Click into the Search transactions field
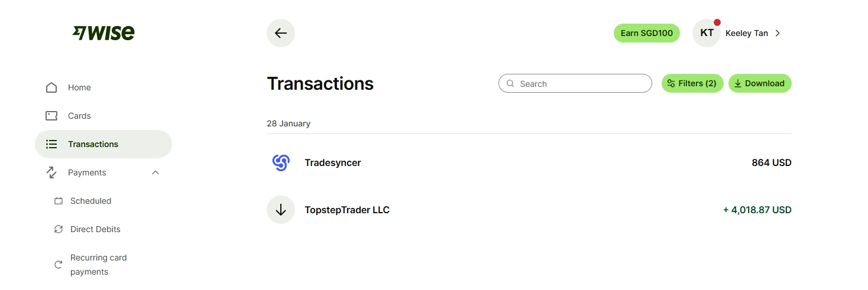 (582, 84)
